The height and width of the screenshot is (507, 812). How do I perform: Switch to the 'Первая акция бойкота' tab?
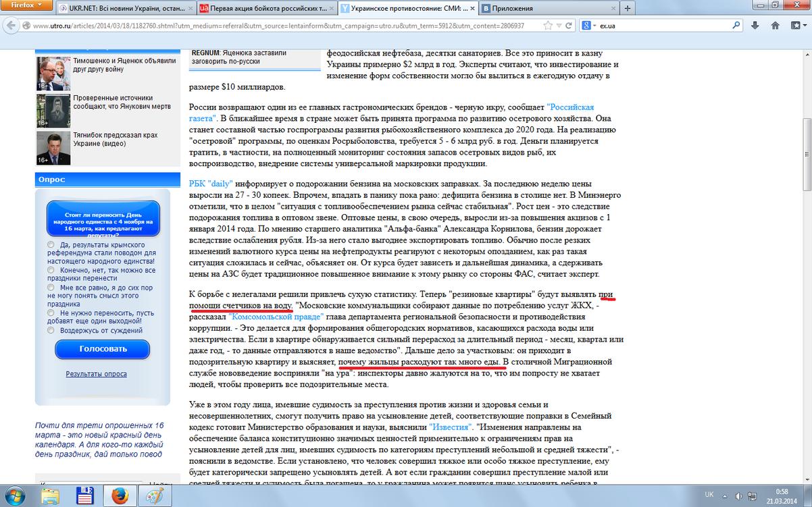pyautogui.click(x=268, y=8)
